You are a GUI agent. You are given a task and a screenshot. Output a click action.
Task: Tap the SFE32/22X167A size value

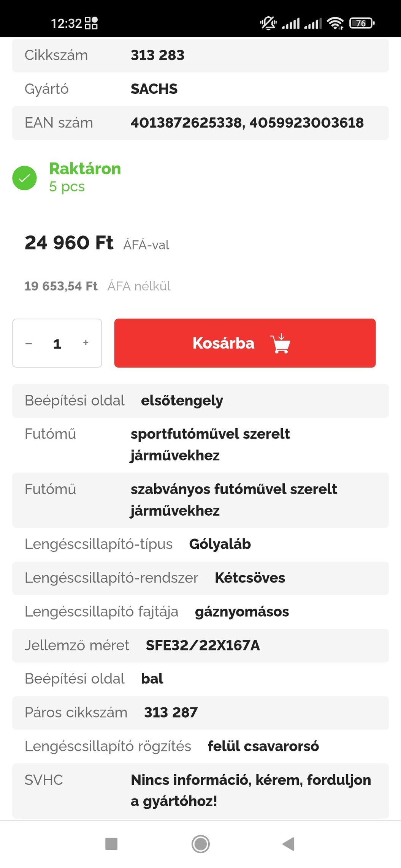tap(203, 645)
